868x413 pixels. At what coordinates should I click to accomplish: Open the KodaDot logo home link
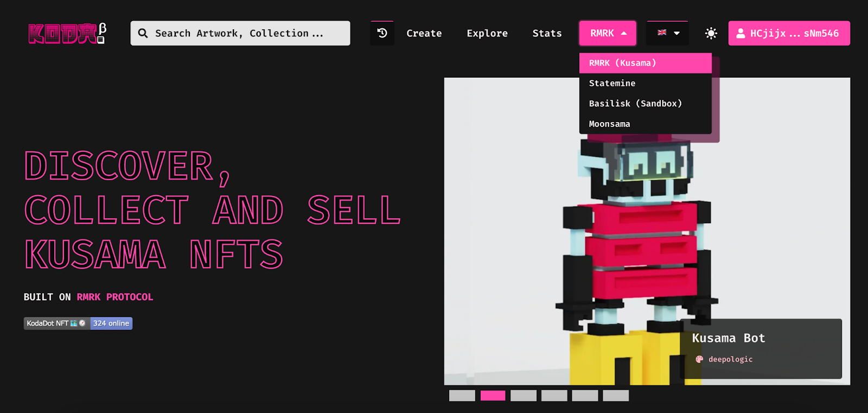68,33
